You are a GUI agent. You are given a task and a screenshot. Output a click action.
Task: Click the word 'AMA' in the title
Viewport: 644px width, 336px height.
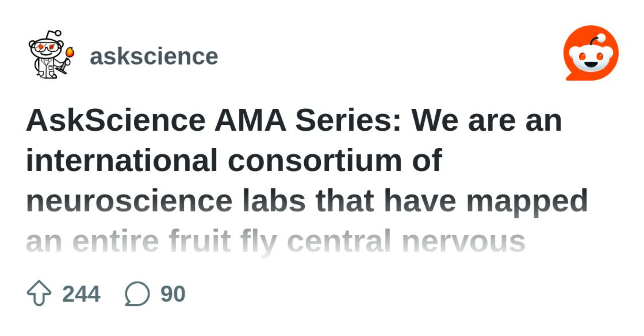[250, 121]
